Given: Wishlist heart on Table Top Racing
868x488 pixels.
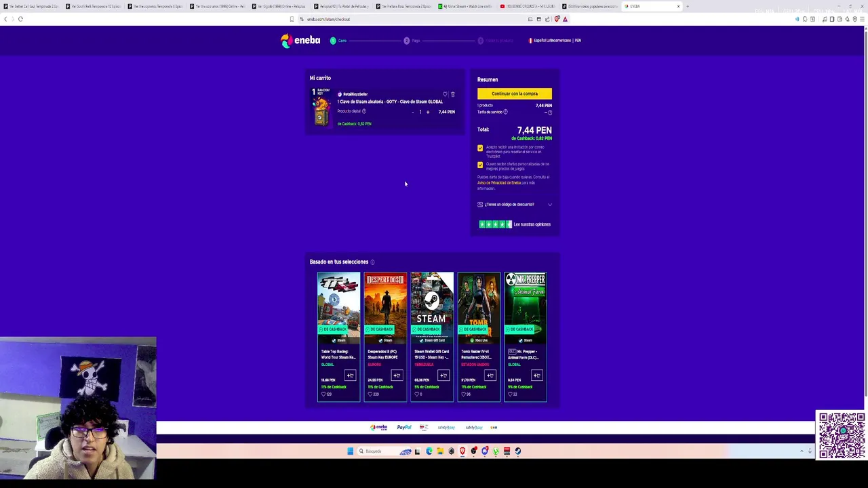Looking at the screenshot, I should pos(323,394).
